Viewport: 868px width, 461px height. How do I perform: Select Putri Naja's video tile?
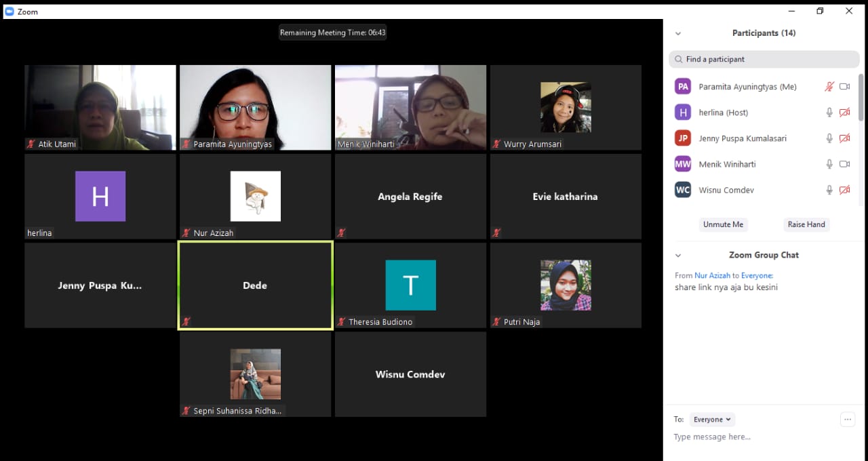(x=566, y=285)
